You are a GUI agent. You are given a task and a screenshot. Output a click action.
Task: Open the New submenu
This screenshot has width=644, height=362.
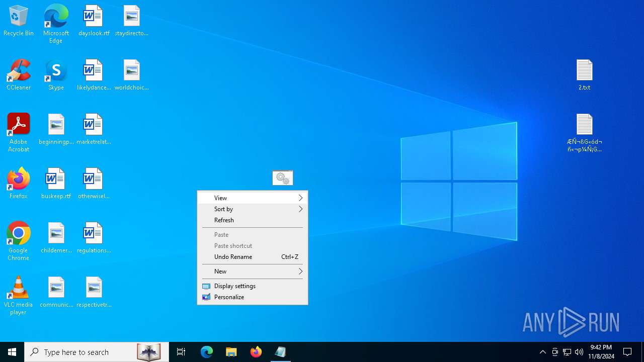pos(253,271)
